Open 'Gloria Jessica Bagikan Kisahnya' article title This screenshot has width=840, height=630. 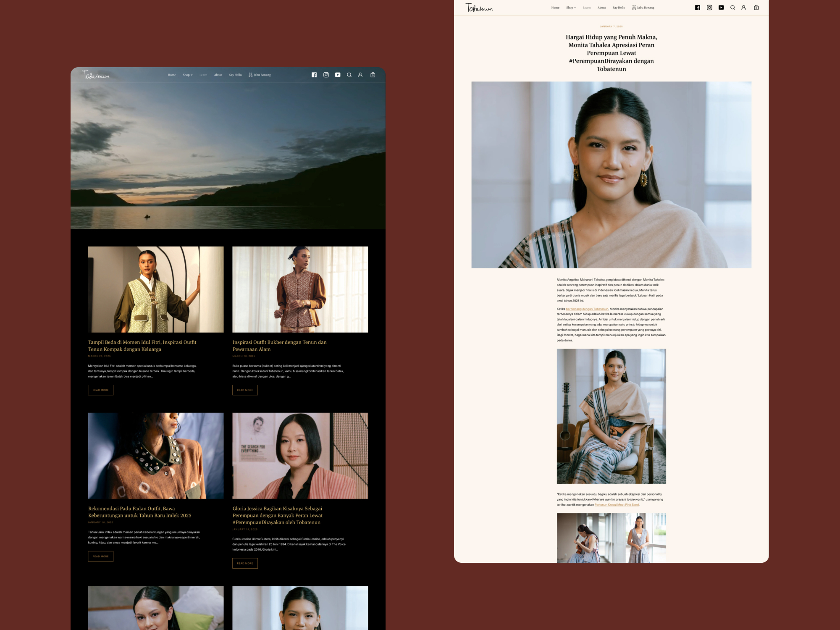click(x=278, y=515)
